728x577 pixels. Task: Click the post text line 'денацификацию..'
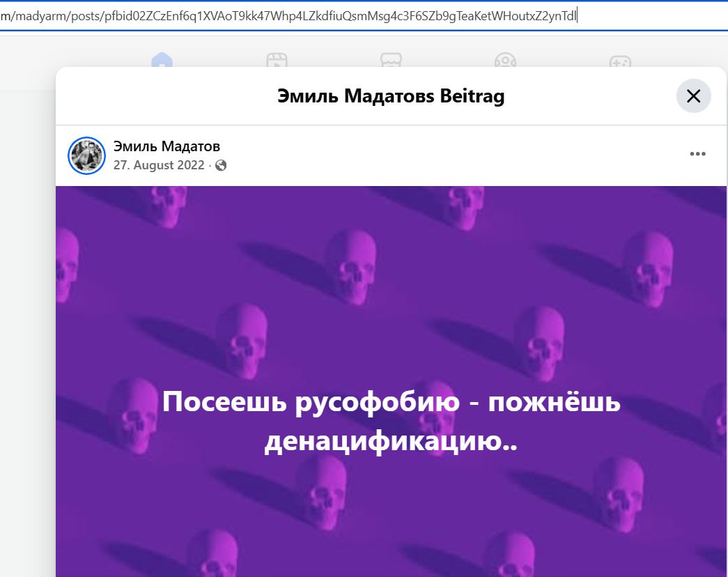[391, 441]
